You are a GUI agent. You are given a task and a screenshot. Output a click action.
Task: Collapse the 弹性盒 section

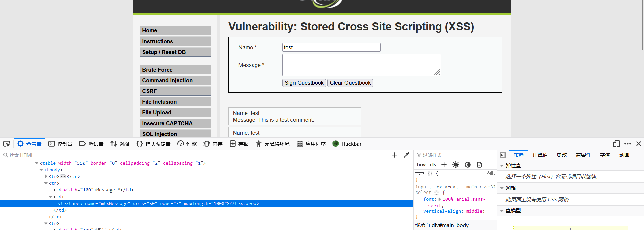click(502, 166)
